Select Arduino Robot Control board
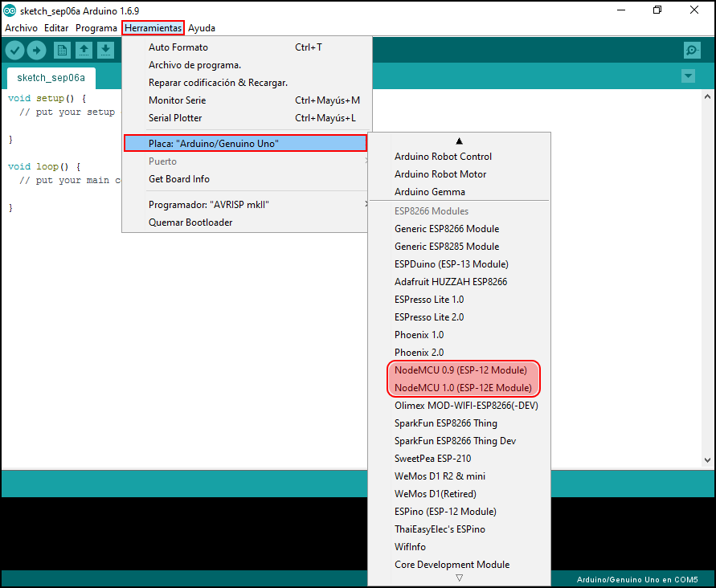 [x=459, y=156]
